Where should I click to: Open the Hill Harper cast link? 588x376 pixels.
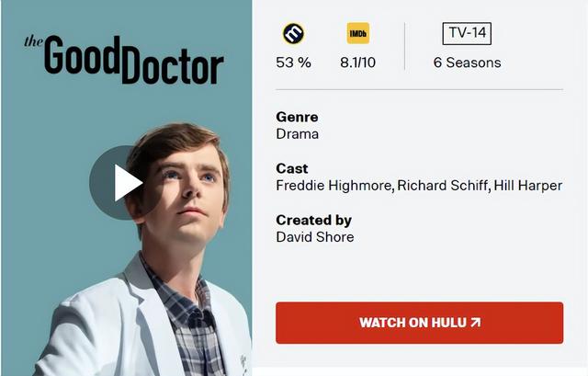point(528,186)
